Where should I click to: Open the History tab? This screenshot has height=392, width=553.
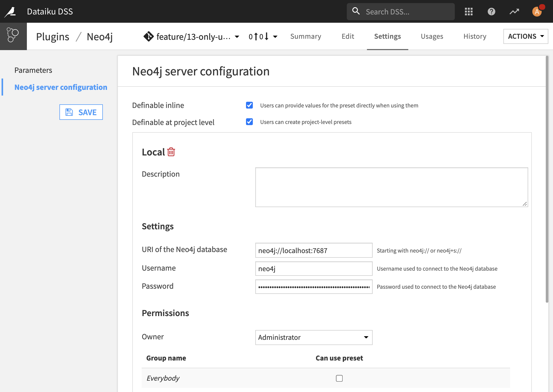click(x=475, y=36)
